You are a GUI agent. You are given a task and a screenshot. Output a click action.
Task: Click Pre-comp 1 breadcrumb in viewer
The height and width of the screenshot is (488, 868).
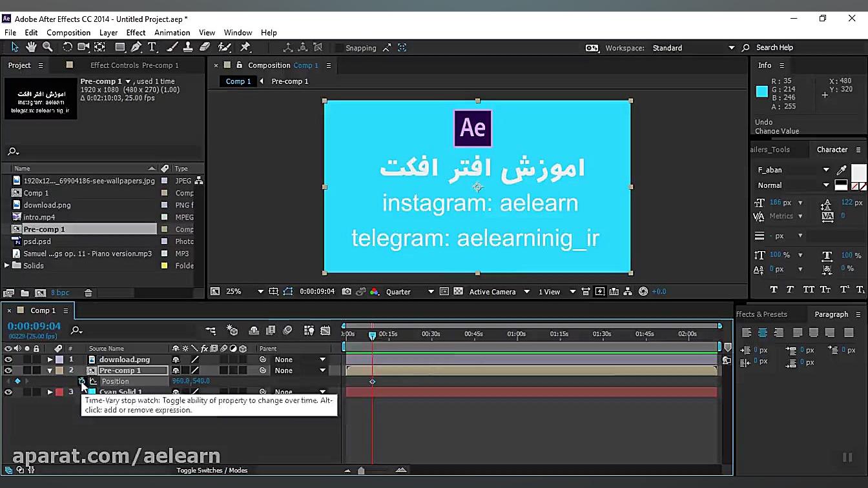click(x=290, y=81)
